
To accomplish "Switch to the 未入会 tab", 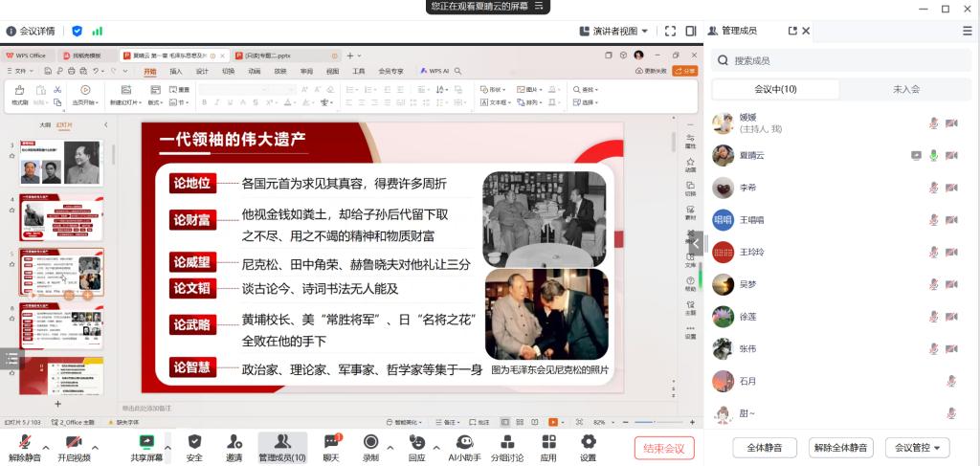I will [905, 89].
